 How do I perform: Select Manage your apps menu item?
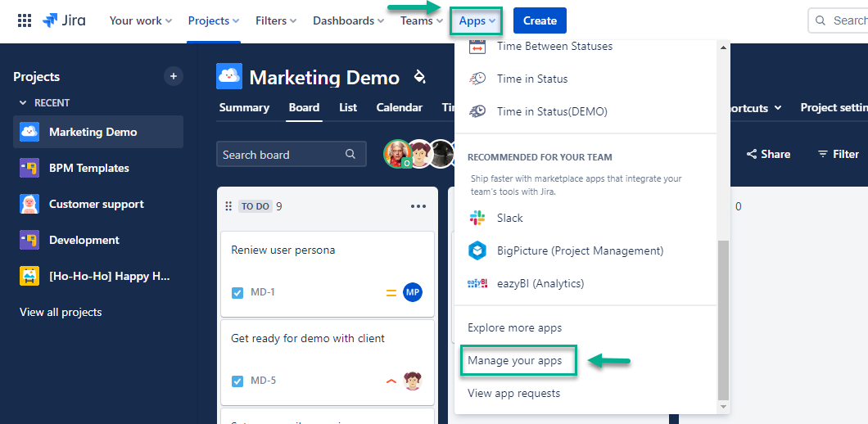click(514, 360)
